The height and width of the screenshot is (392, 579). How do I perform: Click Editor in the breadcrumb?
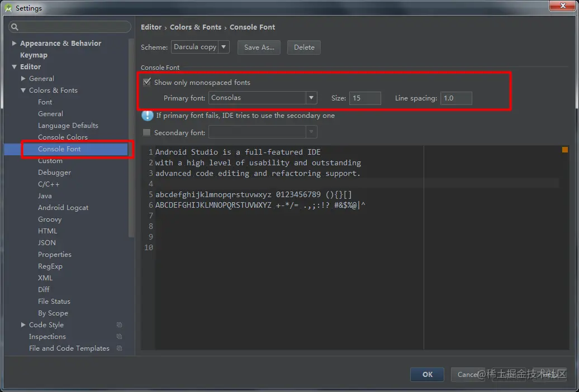pyautogui.click(x=151, y=27)
